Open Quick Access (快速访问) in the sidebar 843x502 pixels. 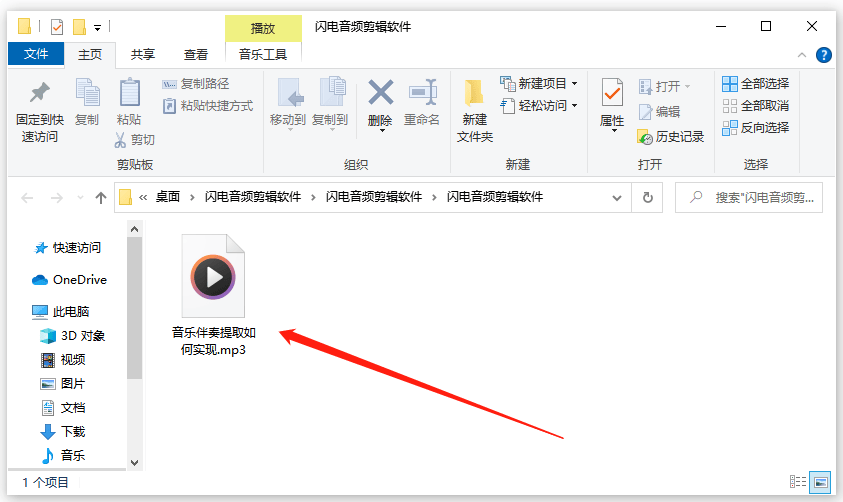point(67,248)
